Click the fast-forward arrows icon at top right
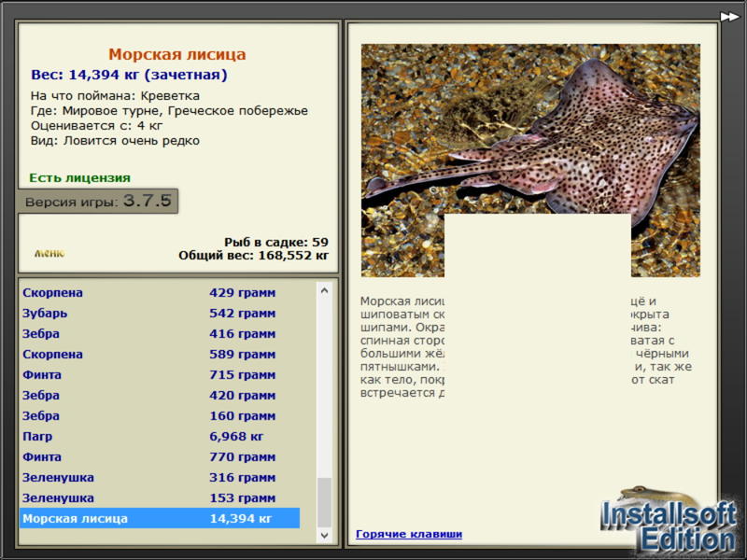Image resolution: width=747 pixels, height=560 pixels. point(729,17)
